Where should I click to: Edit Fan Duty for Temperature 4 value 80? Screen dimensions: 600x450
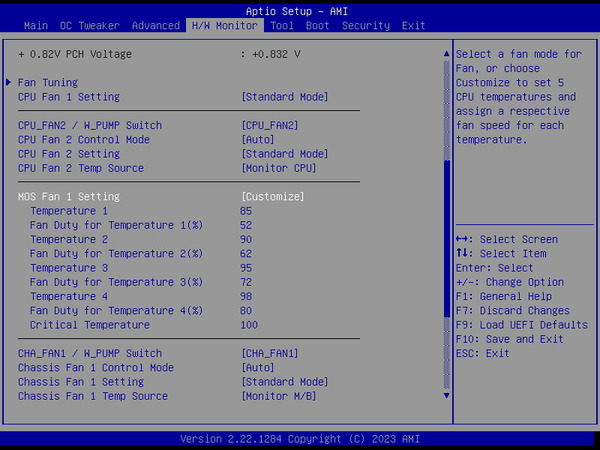tap(246, 311)
